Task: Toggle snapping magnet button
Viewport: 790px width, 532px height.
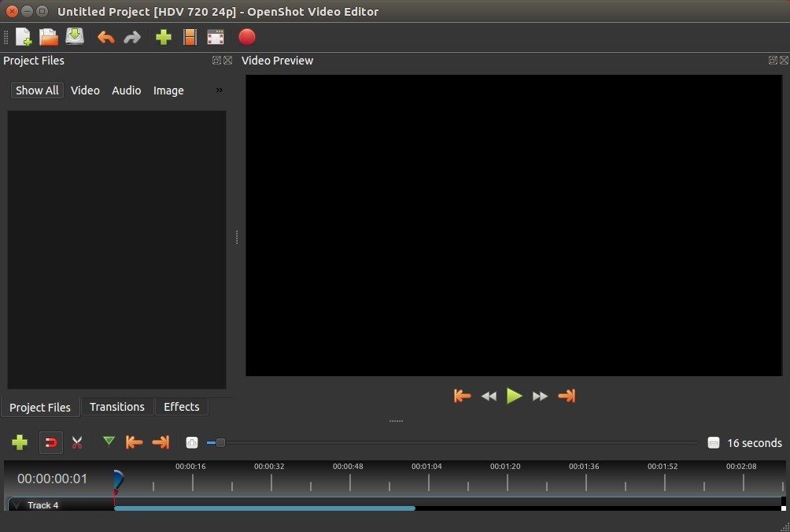Action: click(51, 442)
